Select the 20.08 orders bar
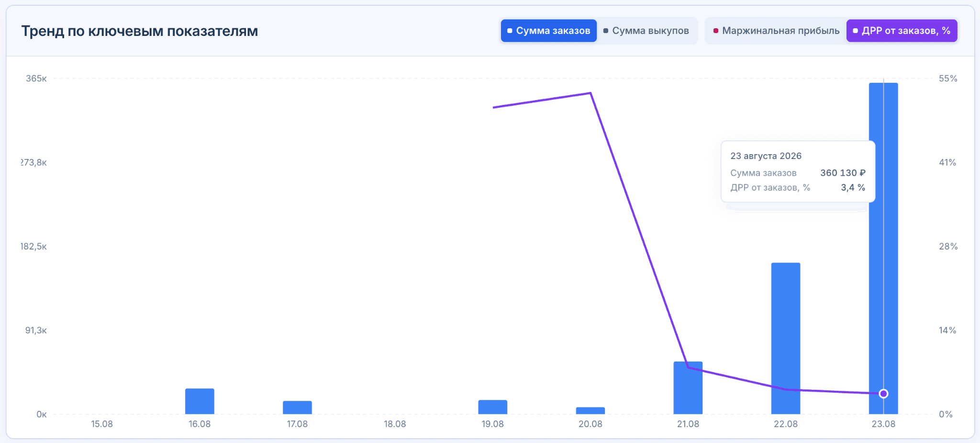Viewport: 980px width, 443px height. point(590,411)
